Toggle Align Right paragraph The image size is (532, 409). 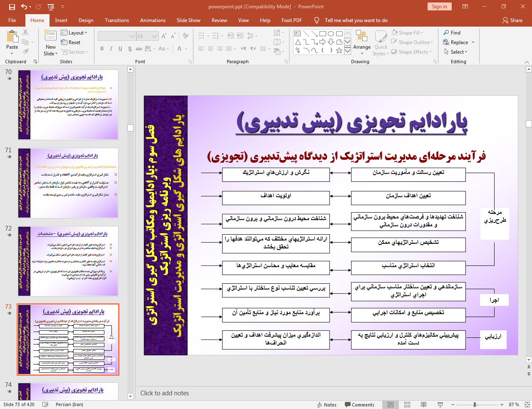[220, 49]
